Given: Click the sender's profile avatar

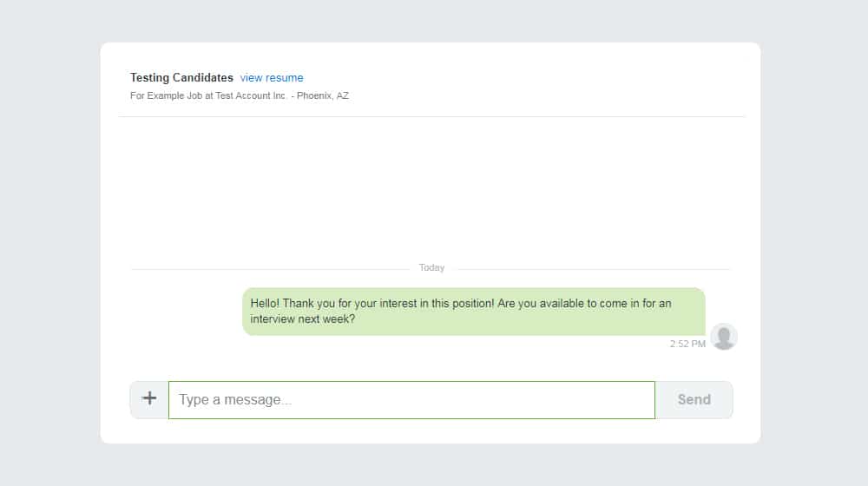Looking at the screenshot, I should pyautogui.click(x=724, y=337).
